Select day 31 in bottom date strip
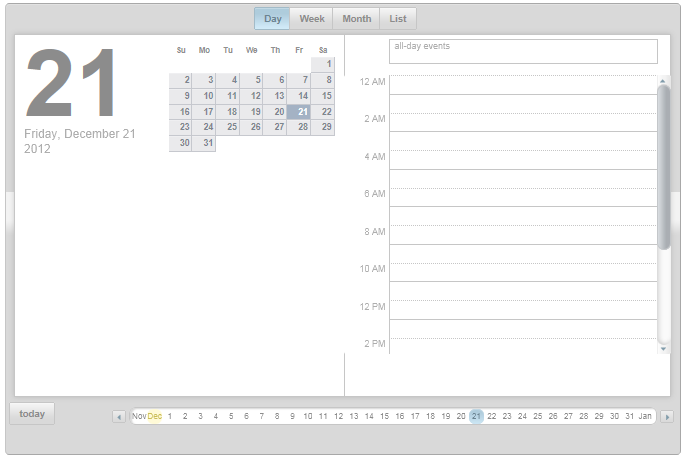Image resolution: width=693 pixels, height=460 pixels. coord(629,416)
